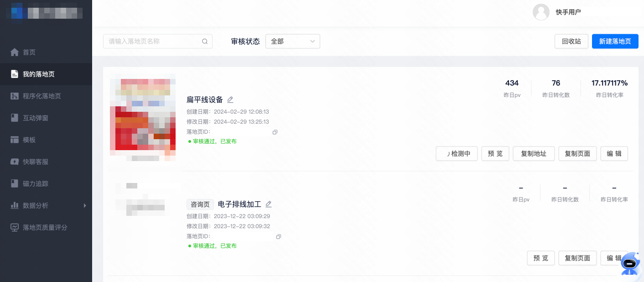Click 复制地址 for 扁平线设备

click(x=534, y=154)
